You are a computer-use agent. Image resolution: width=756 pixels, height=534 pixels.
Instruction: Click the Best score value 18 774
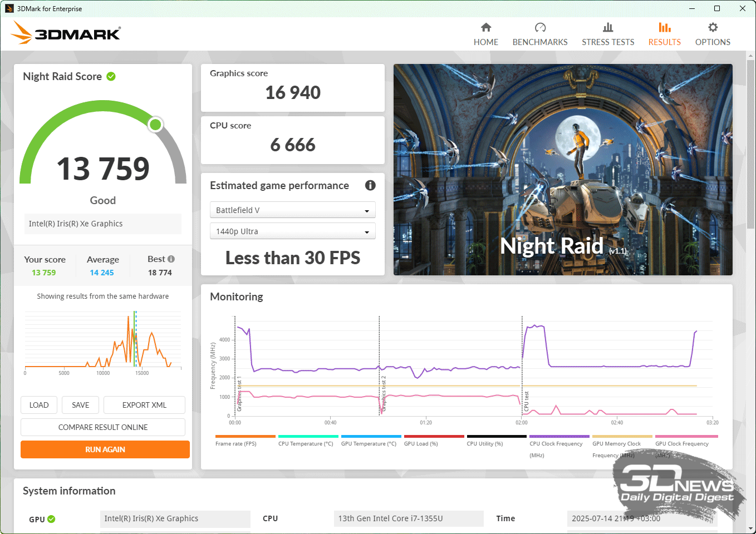click(x=160, y=273)
